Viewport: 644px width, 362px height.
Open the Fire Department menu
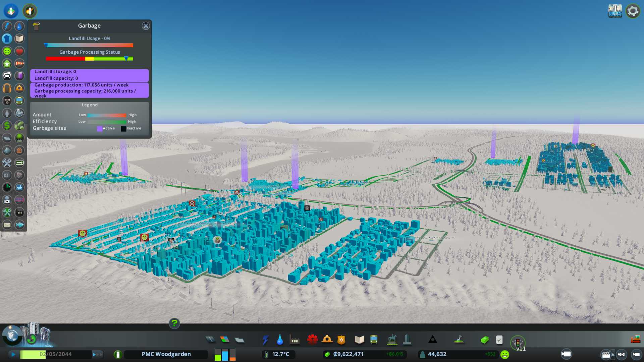(x=327, y=340)
